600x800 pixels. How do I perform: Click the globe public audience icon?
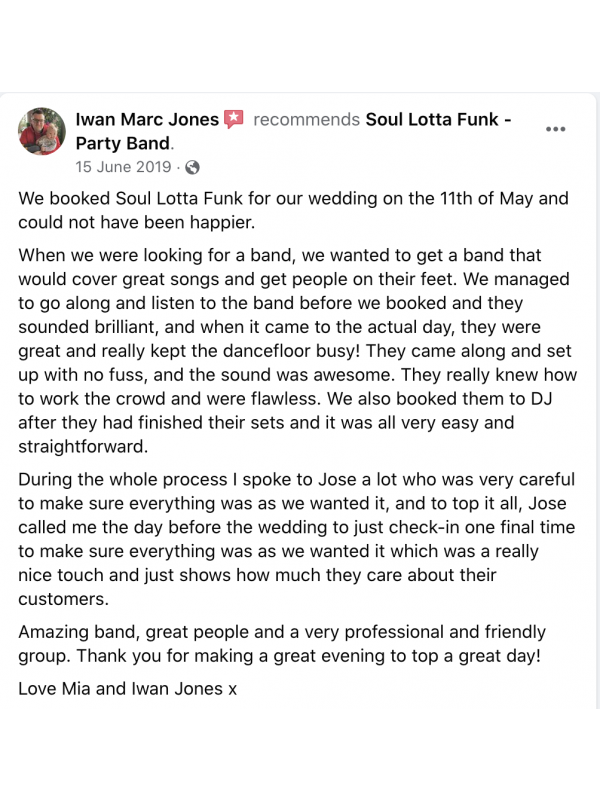193,167
